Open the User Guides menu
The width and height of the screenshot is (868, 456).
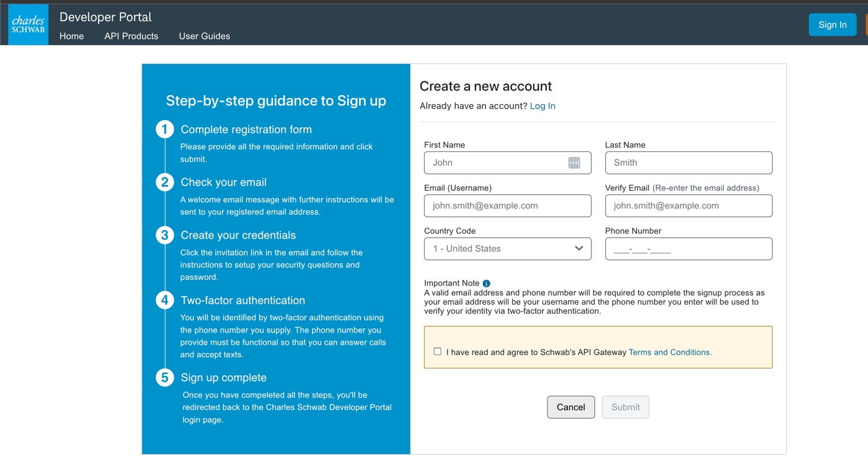pos(205,36)
